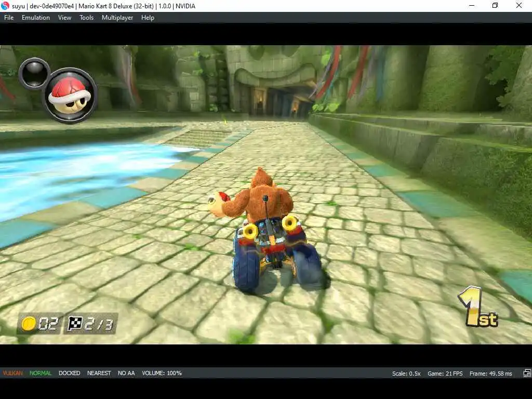
Task: Toggle the NORMAL GPU accuracy setting
Action: point(41,373)
